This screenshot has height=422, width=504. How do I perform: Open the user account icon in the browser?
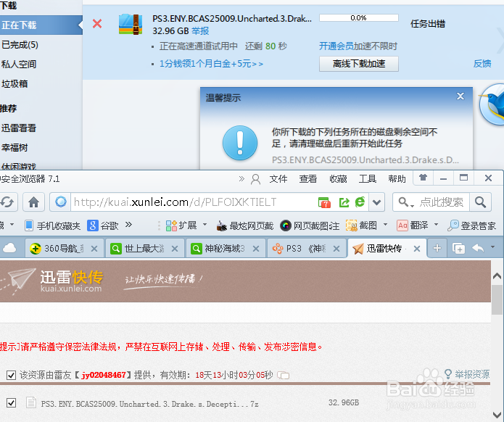[255, 179]
